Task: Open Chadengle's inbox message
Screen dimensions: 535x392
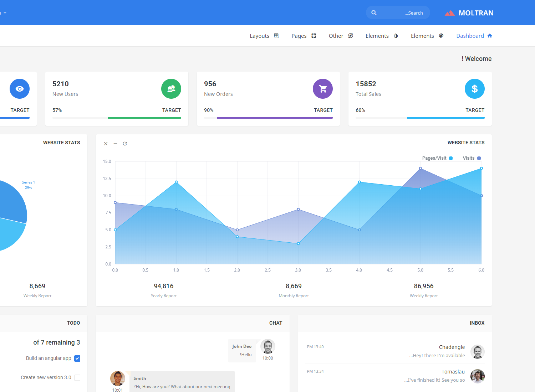Action: [395, 351]
